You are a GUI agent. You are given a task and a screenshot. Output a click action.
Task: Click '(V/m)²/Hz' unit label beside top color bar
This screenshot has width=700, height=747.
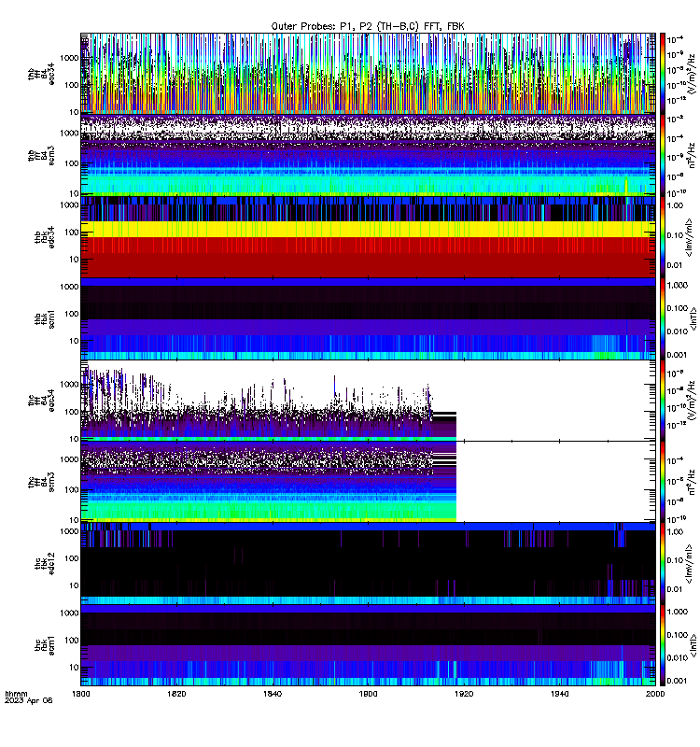[692, 74]
